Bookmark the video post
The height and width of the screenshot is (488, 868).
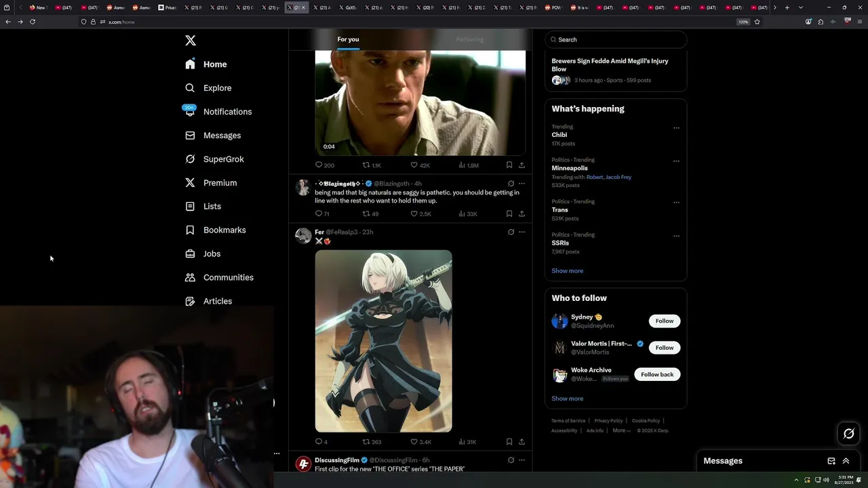(x=509, y=165)
